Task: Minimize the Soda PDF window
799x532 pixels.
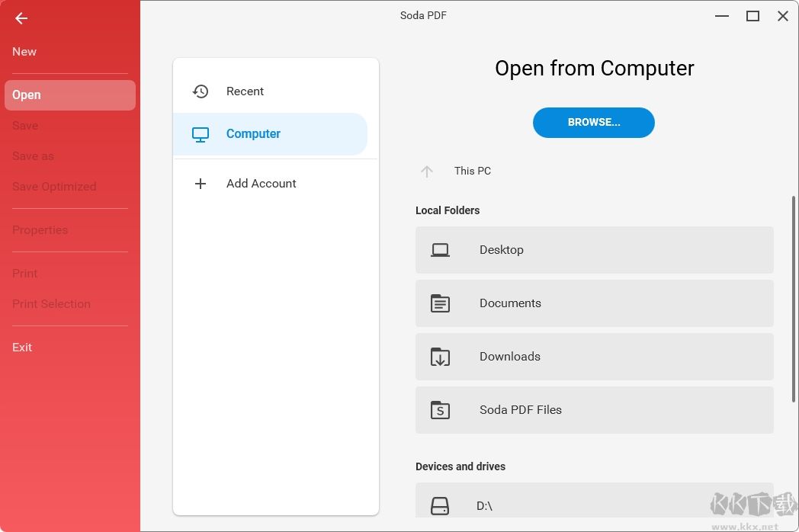Action: click(721, 16)
